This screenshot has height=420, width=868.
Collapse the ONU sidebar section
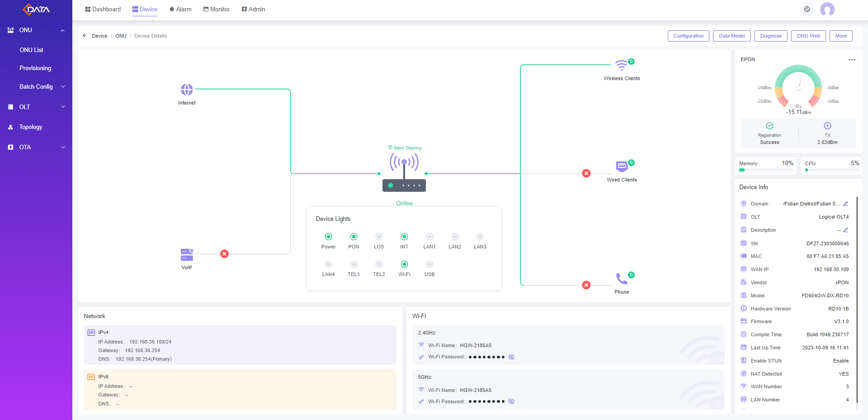(63, 30)
